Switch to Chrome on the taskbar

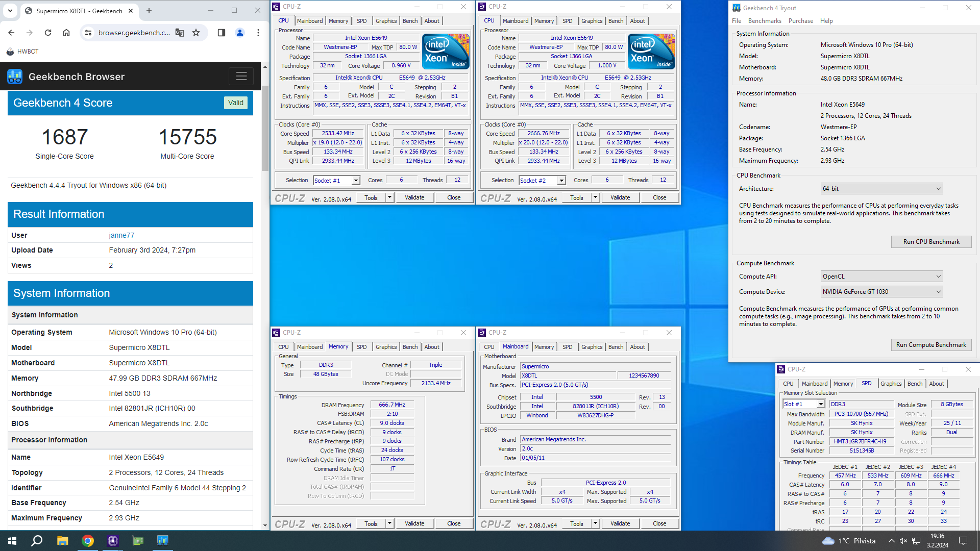[x=88, y=541]
